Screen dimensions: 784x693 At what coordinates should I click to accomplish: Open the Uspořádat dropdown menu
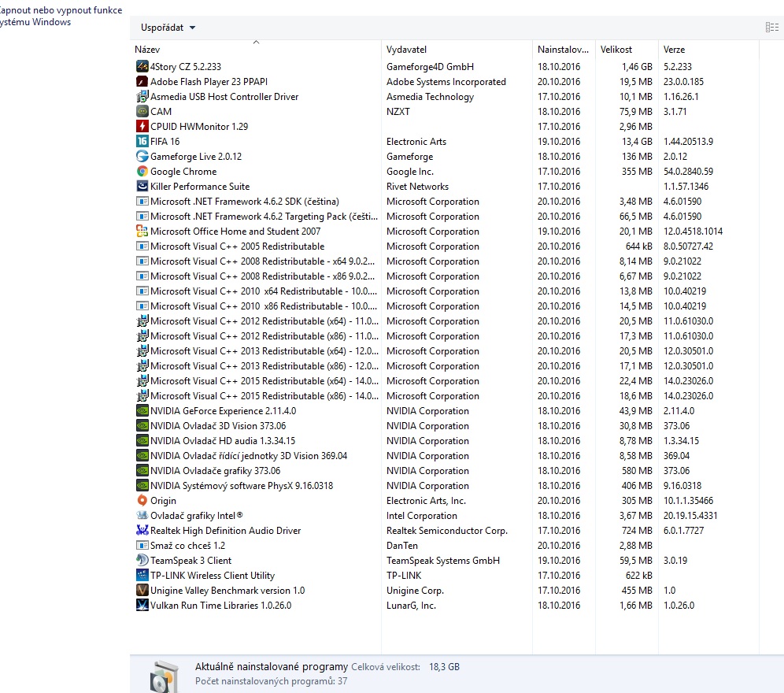click(168, 28)
